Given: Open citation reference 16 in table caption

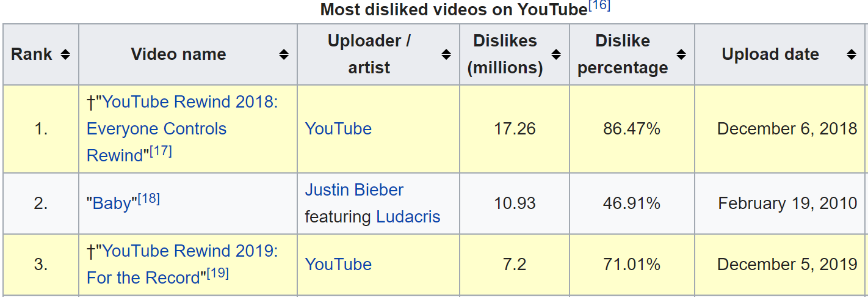Looking at the screenshot, I should 599,6.
